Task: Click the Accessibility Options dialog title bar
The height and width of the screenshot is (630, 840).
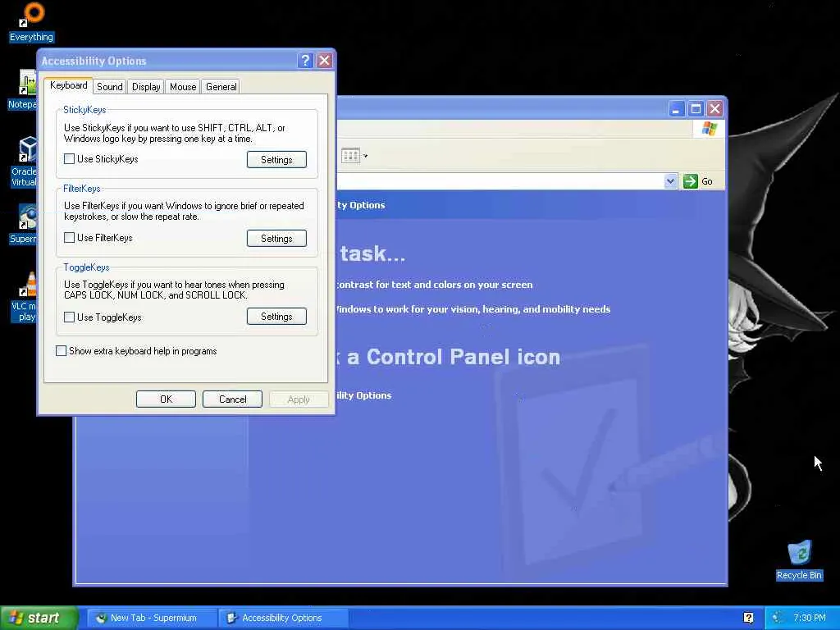Action: tap(169, 61)
